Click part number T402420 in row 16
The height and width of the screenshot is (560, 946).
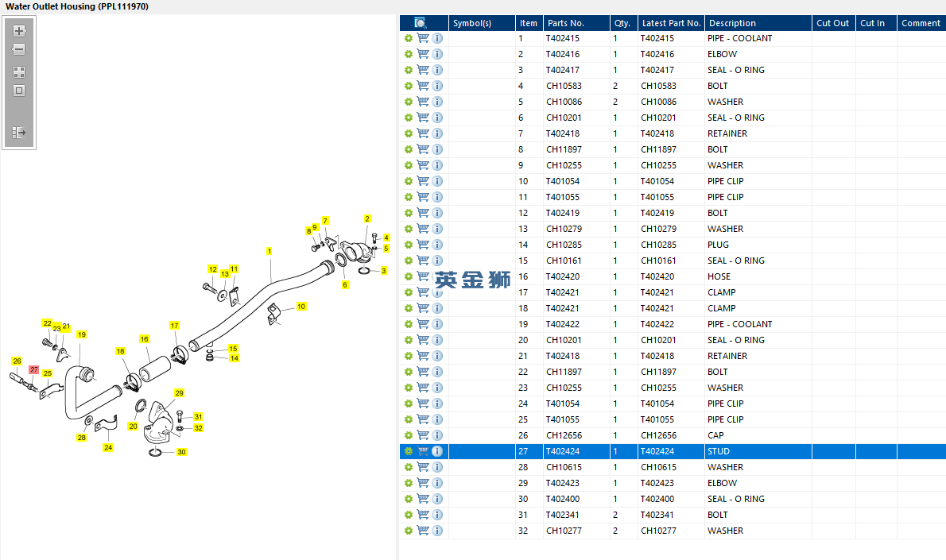tap(563, 276)
